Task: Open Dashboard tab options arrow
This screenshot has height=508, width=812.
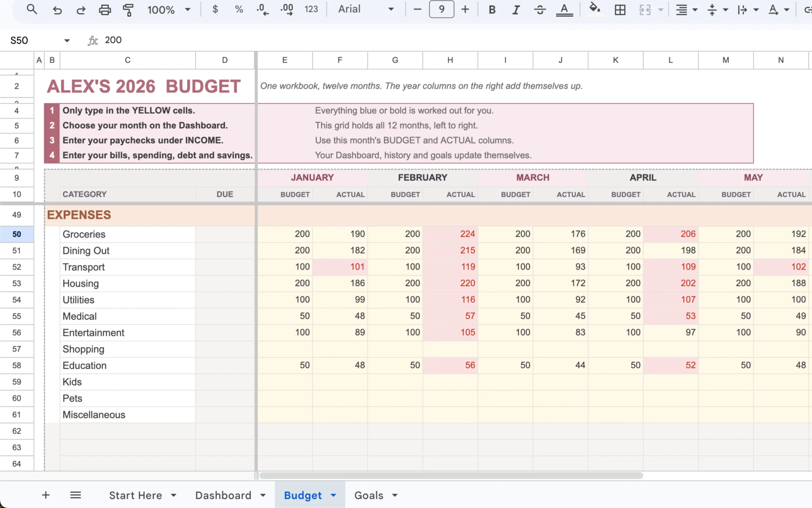Action: tap(263, 495)
